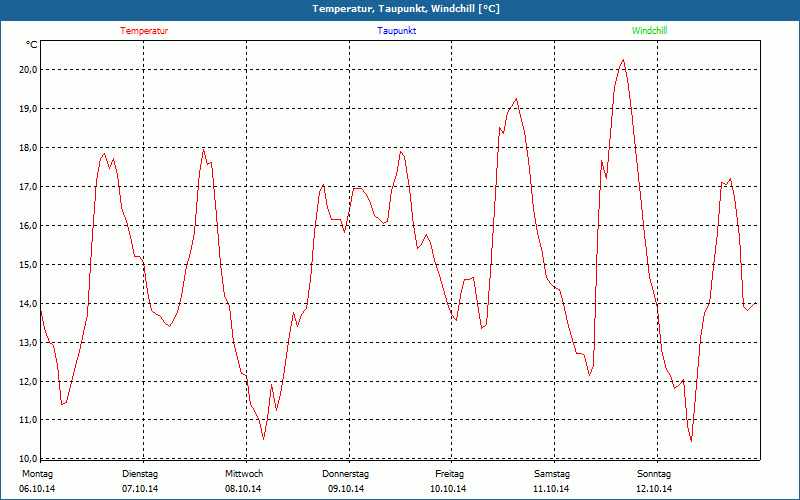
Task: Click the Donnerstag day label
Action: tap(345, 474)
